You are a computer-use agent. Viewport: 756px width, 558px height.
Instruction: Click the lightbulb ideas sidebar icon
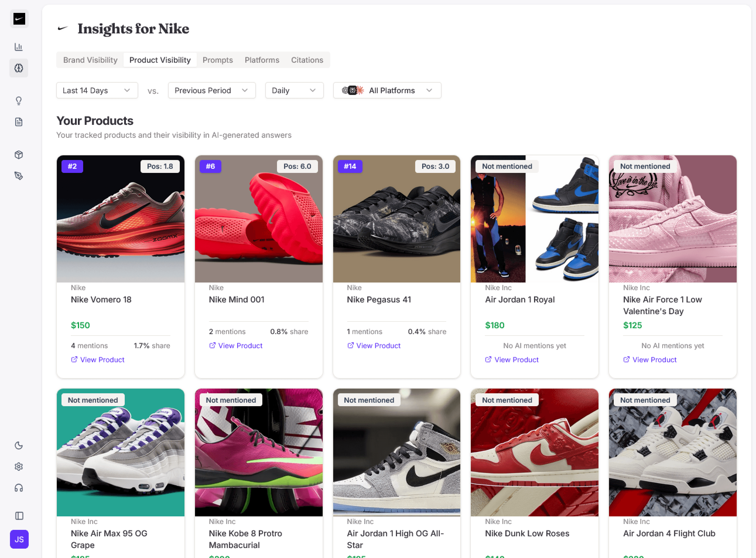(18, 101)
